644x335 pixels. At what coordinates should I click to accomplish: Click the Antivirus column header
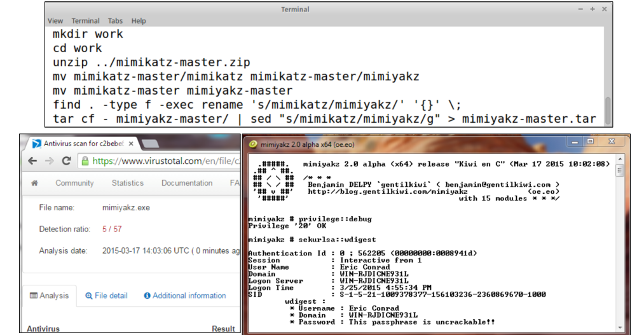(x=43, y=329)
